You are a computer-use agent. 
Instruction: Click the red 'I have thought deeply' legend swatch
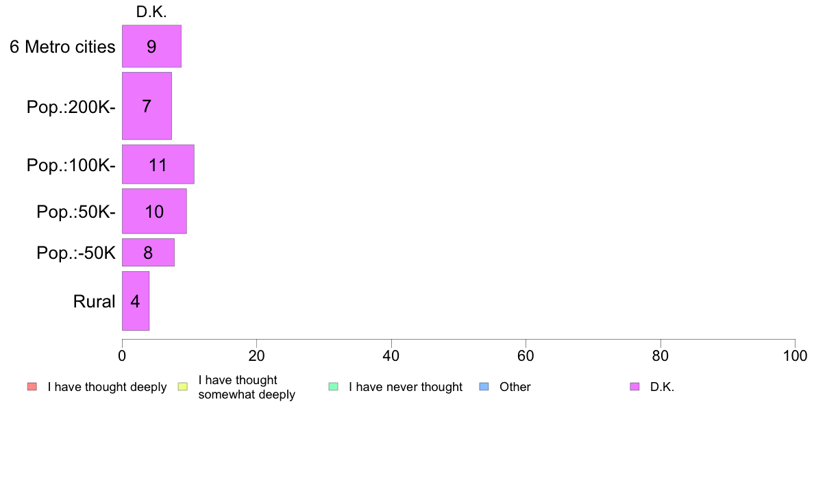[x=32, y=387]
